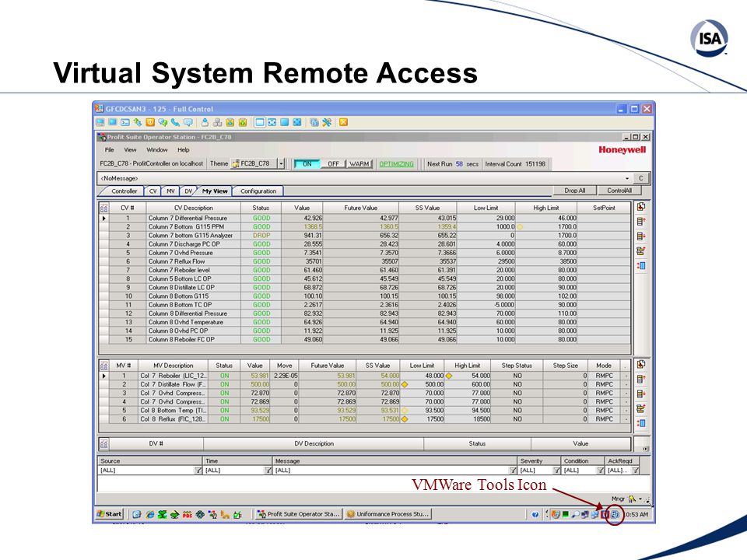747x560 pixels.
Task: Open the Mngr dropdown arrow in the status bar
Action: click(640, 499)
